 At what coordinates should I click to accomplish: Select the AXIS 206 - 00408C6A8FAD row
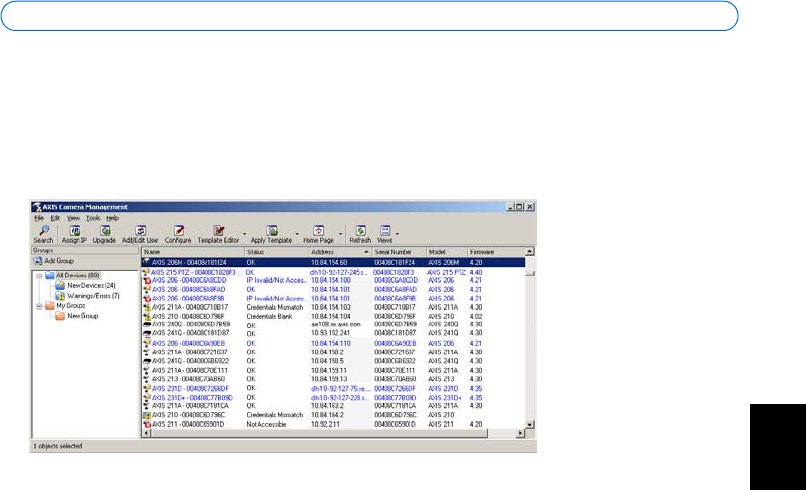click(333, 289)
